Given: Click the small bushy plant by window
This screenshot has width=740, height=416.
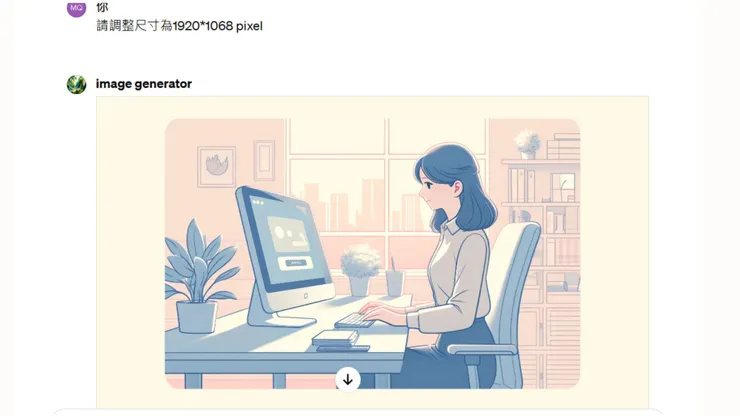Looking at the screenshot, I should click(x=360, y=270).
